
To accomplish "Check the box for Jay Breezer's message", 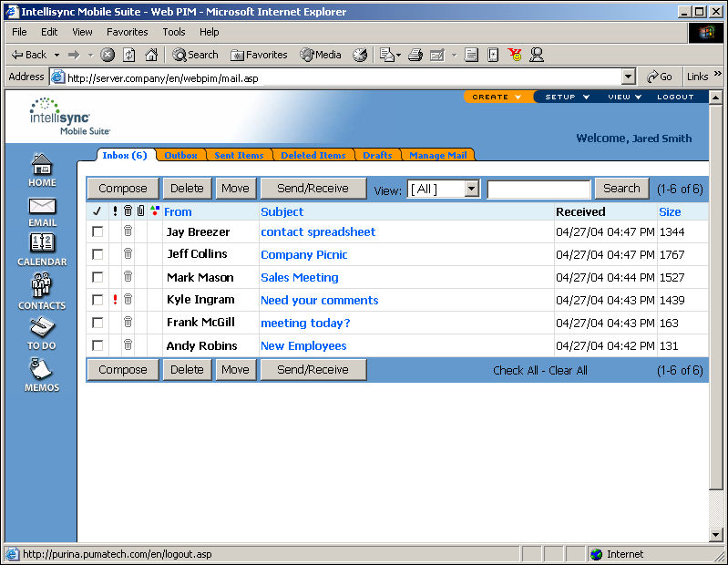I will (x=97, y=231).
